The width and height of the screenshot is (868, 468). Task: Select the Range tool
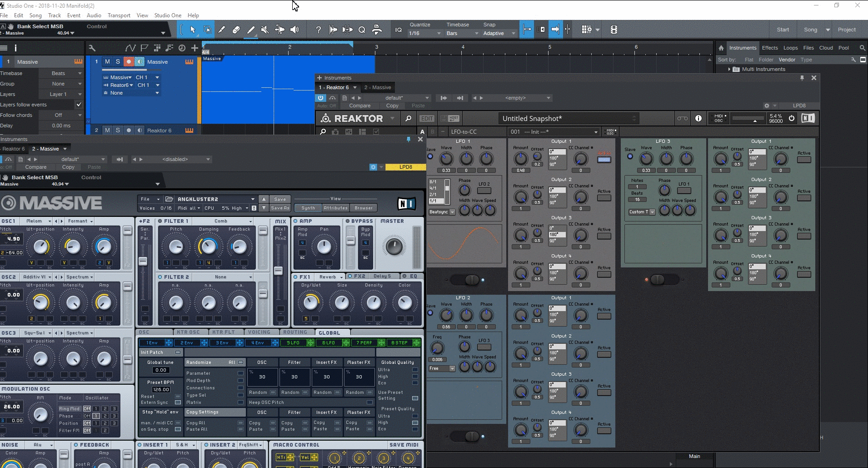207,30
